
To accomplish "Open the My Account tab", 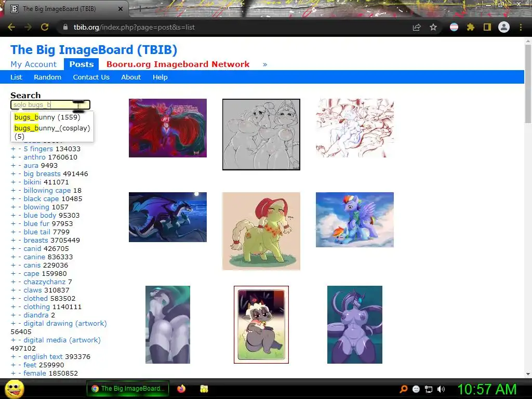I will click(x=34, y=64).
